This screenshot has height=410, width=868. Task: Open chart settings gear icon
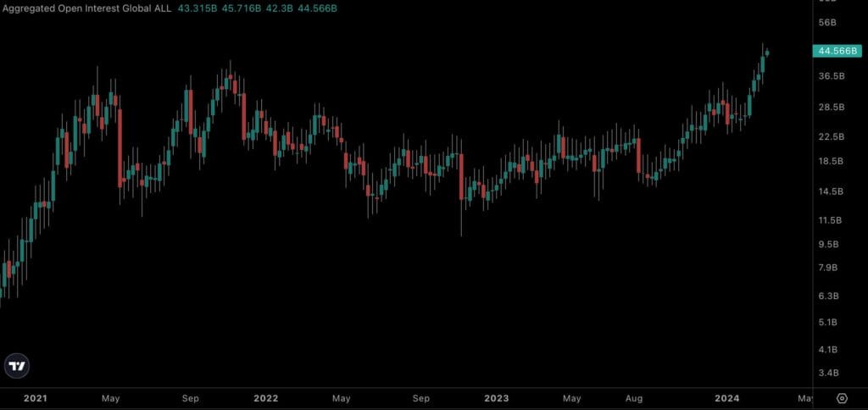click(842, 398)
